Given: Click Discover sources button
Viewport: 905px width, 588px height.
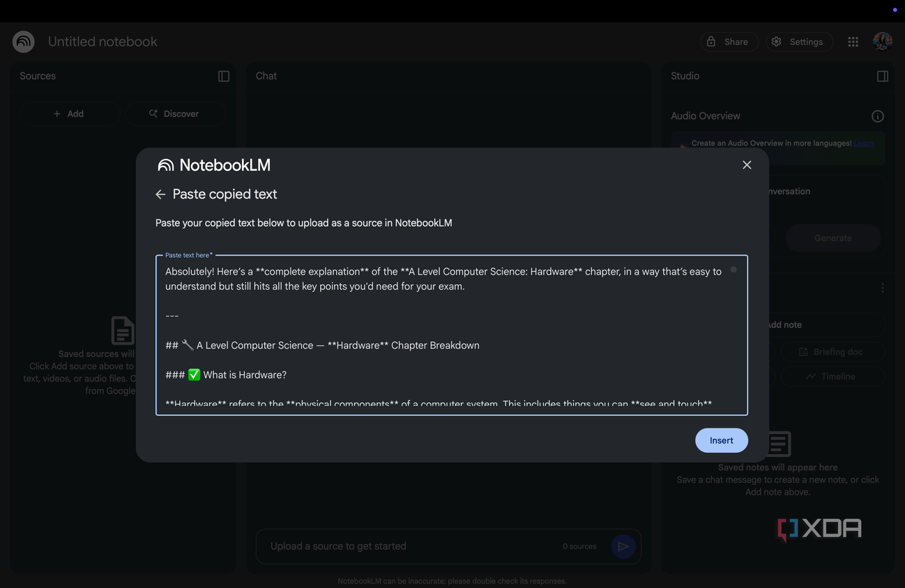Looking at the screenshot, I should coord(174,114).
